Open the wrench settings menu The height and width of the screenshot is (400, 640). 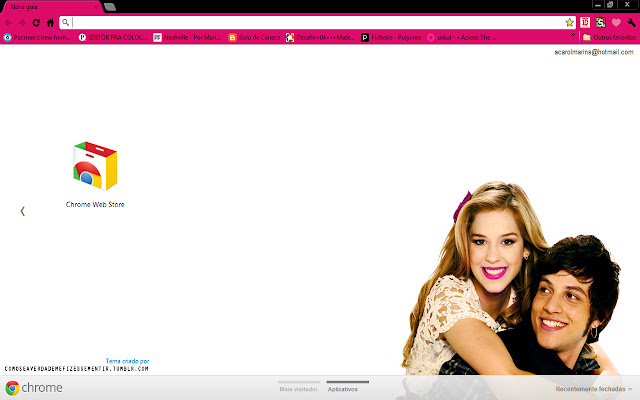631,22
